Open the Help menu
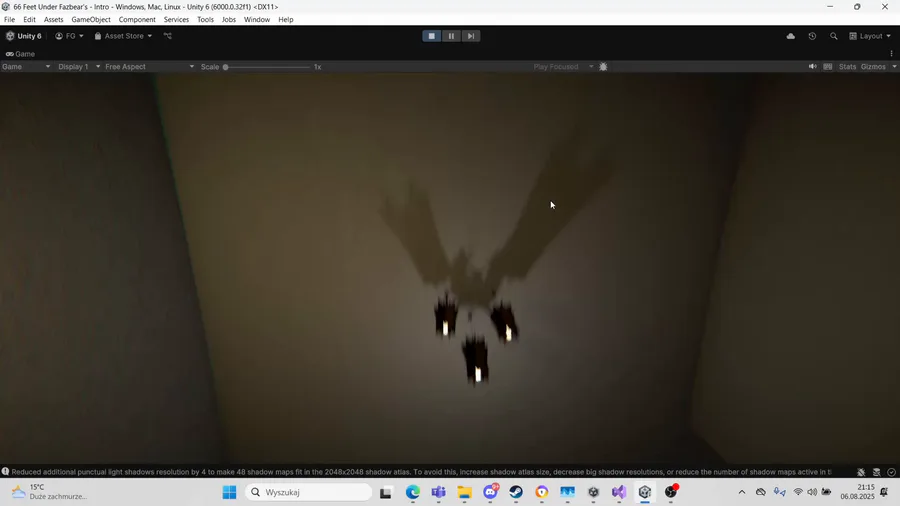Viewport: 900px width, 506px height. pyautogui.click(x=286, y=20)
